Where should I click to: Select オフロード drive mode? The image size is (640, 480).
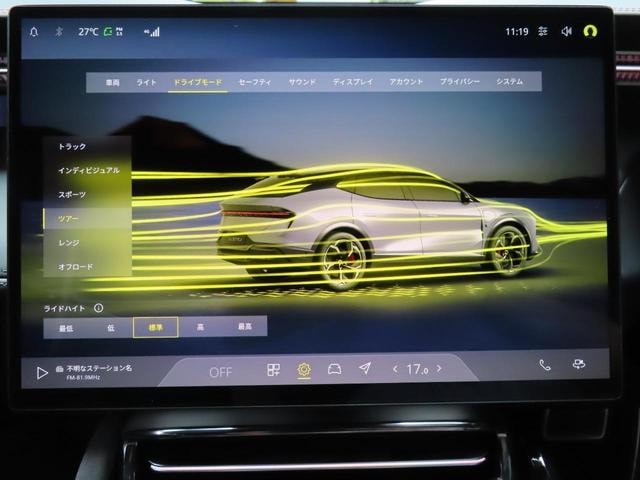87,267
